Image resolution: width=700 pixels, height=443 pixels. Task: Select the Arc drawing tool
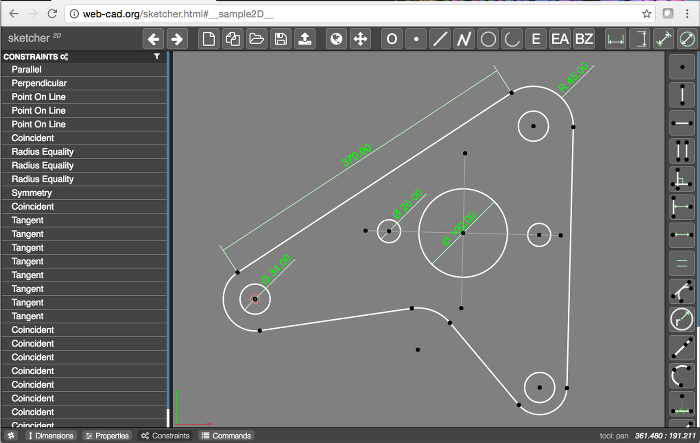coord(512,39)
